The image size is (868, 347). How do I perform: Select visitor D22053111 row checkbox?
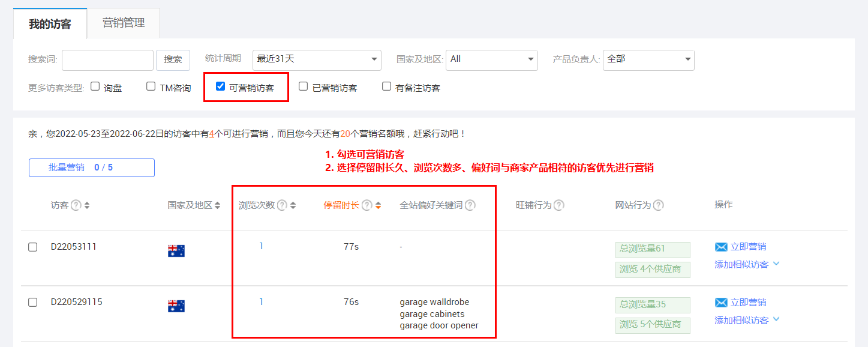tap(33, 247)
